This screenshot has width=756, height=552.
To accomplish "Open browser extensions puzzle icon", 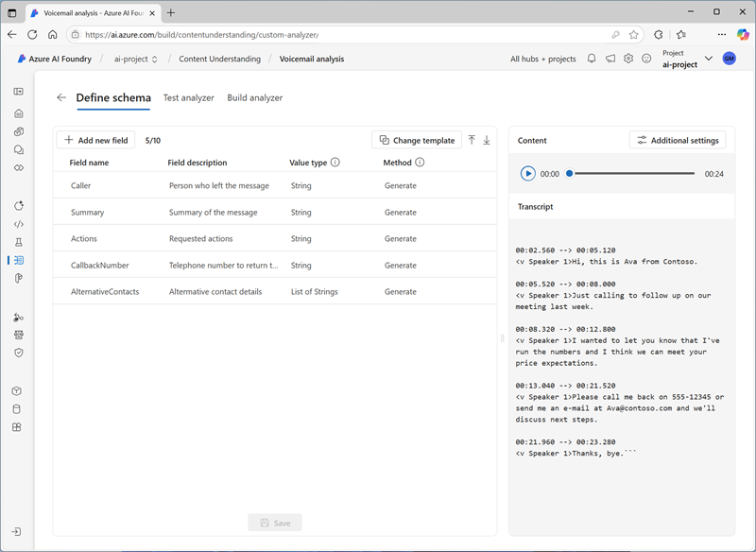I will click(658, 35).
